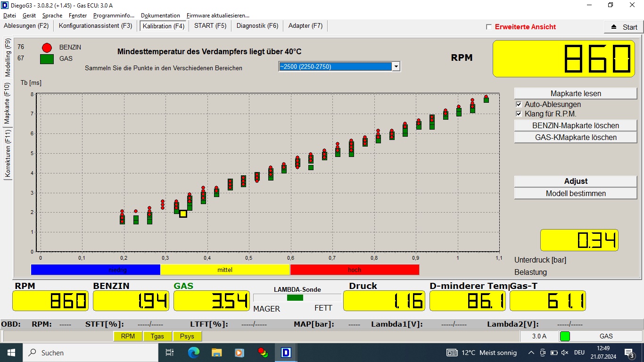Switch to Ablesungen (F2) tab
Screen dimensions: 644x362
click(26, 26)
